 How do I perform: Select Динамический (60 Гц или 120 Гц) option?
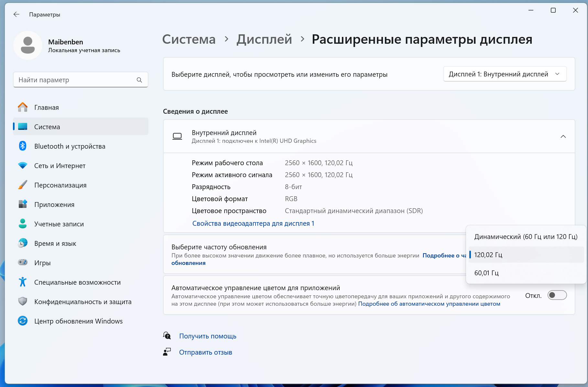[x=526, y=237]
